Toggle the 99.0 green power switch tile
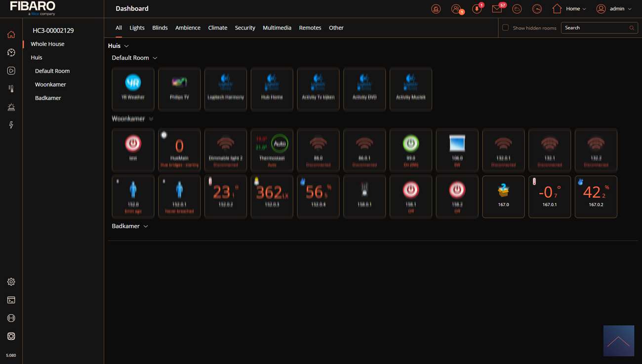This screenshot has width=642, height=364. coord(410,144)
